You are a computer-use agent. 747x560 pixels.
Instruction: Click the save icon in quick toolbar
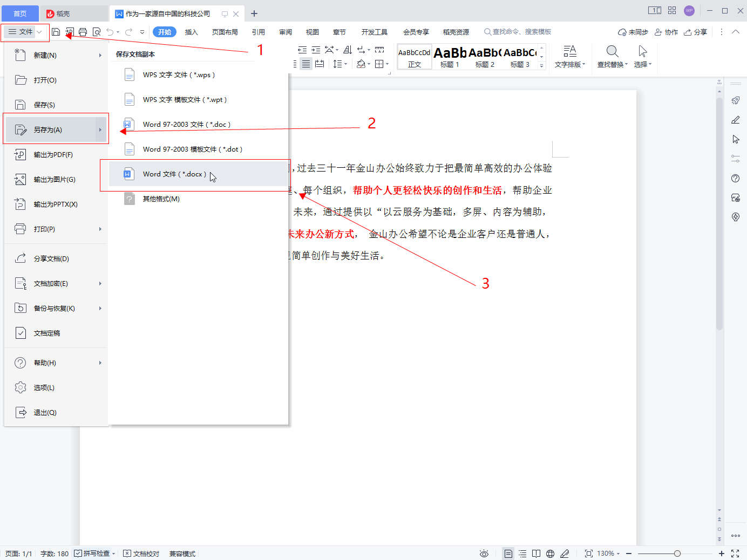click(x=56, y=32)
